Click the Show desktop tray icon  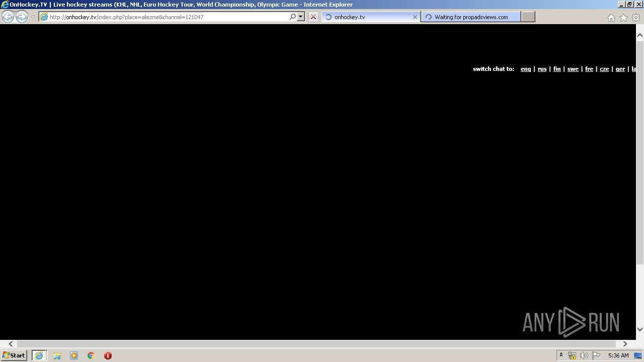pos(638,355)
